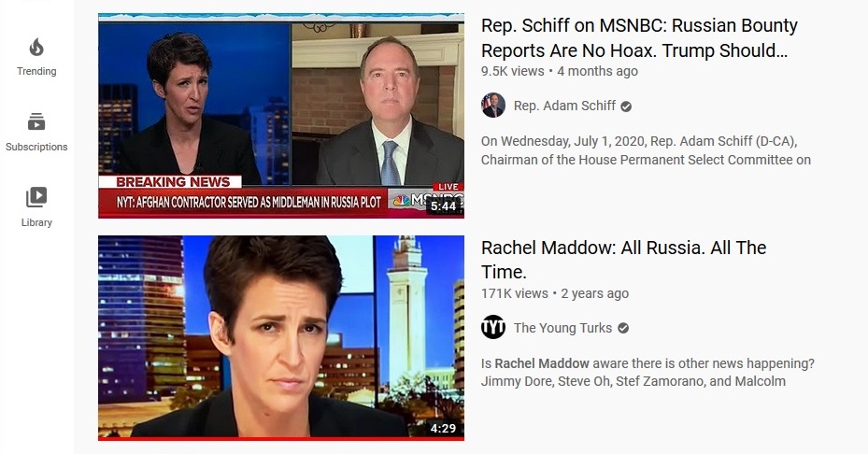The width and height of the screenshot is (868, 454).
Task: Click verified badge beside Rep. Adam Schiff
Action: [626, 106]
